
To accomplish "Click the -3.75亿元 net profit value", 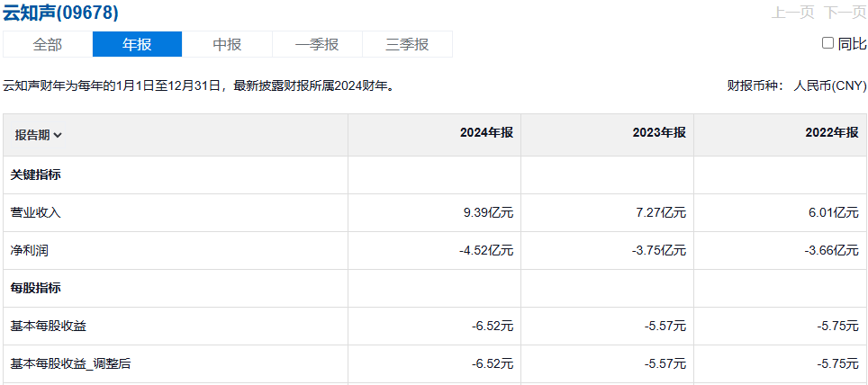I will 659,251.
